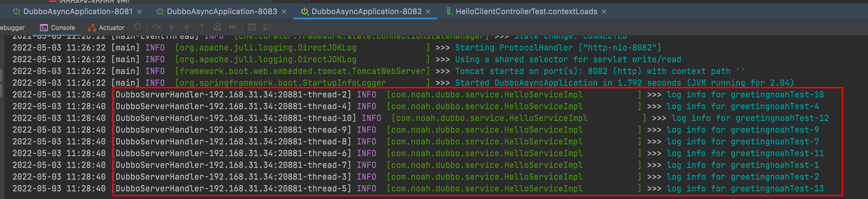Click the Trace Current Stream Chain icon
868x199 pixels.
point(267,27)
